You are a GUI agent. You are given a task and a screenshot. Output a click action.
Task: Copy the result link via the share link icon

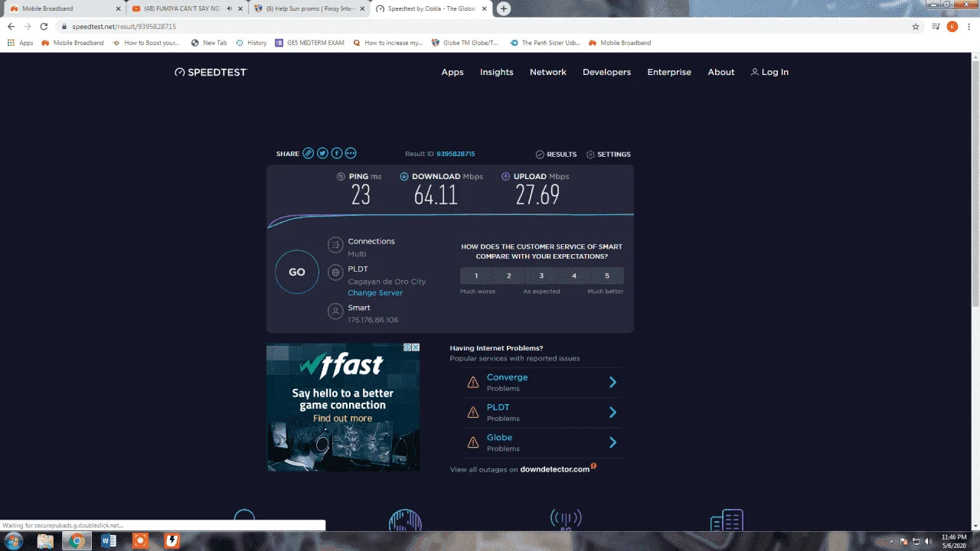308,154
